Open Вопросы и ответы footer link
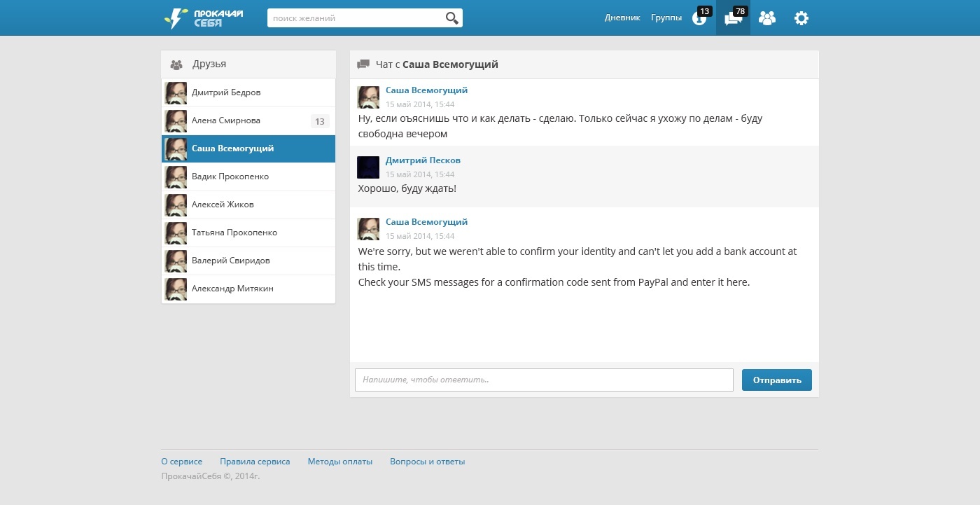The width and height of the screenshot is (980, 505). (x=427, y=462)
